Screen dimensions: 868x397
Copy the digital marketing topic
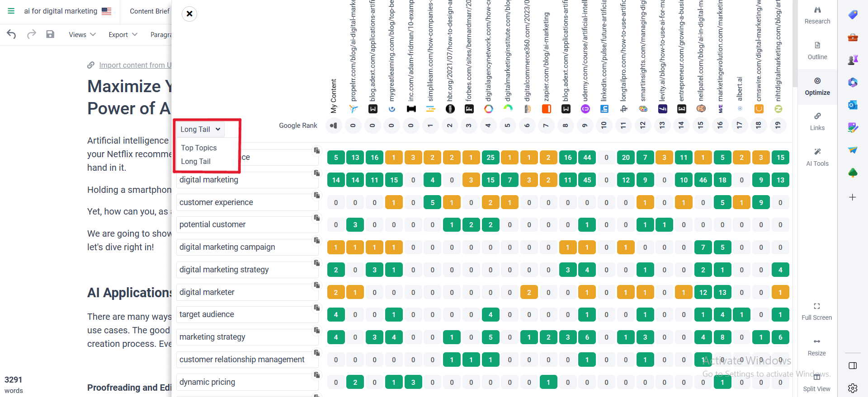pos(317,173)
